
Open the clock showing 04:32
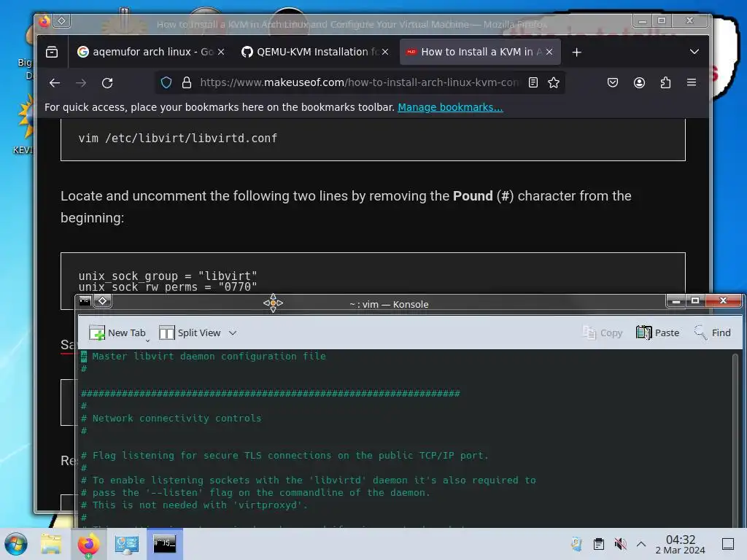tap(681, 544)
